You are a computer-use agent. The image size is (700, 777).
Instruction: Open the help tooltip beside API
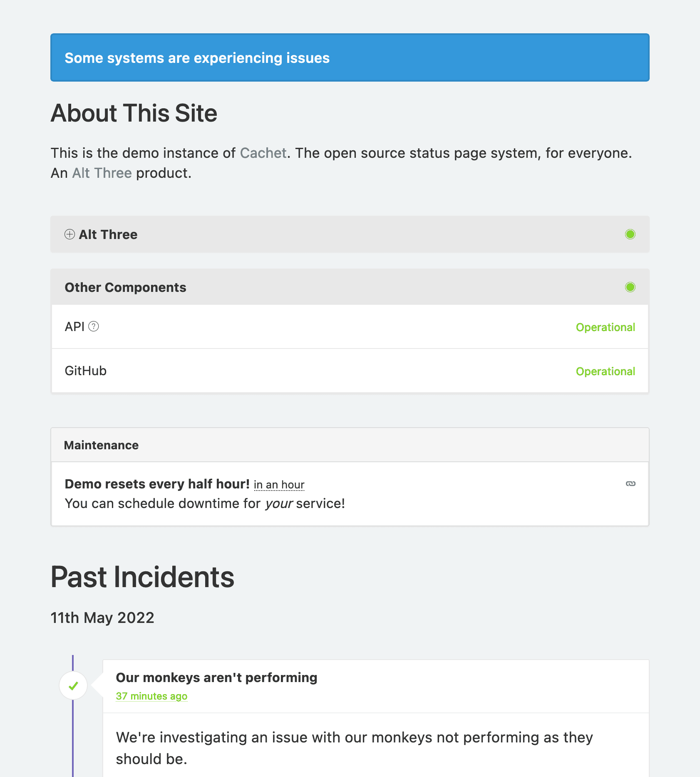point(94,327)
